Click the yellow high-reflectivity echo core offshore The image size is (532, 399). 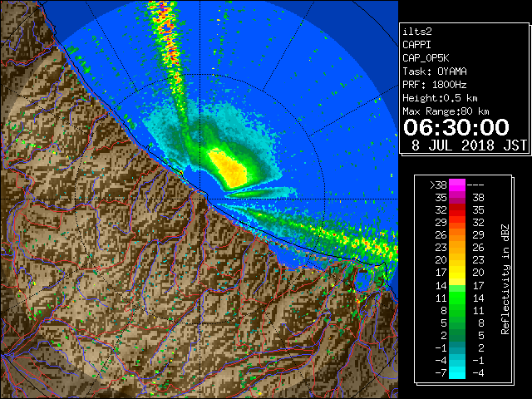[x=229, y=169]
